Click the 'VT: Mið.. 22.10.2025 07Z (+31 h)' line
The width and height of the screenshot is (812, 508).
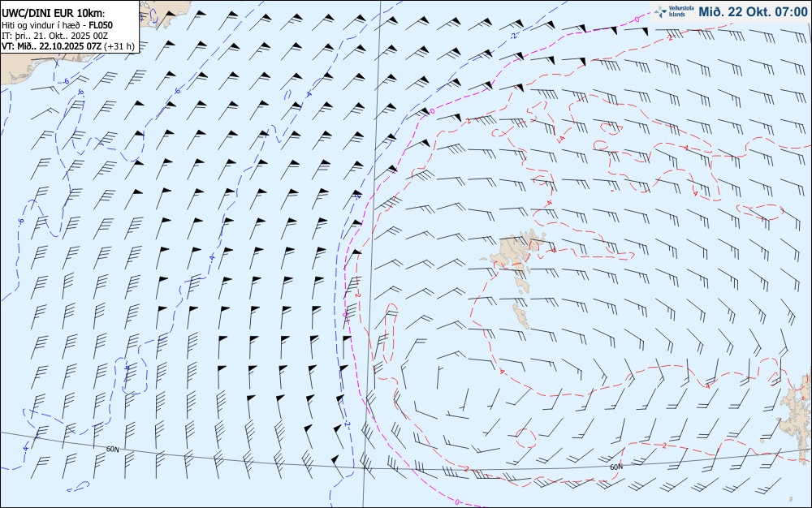point(68,46)
